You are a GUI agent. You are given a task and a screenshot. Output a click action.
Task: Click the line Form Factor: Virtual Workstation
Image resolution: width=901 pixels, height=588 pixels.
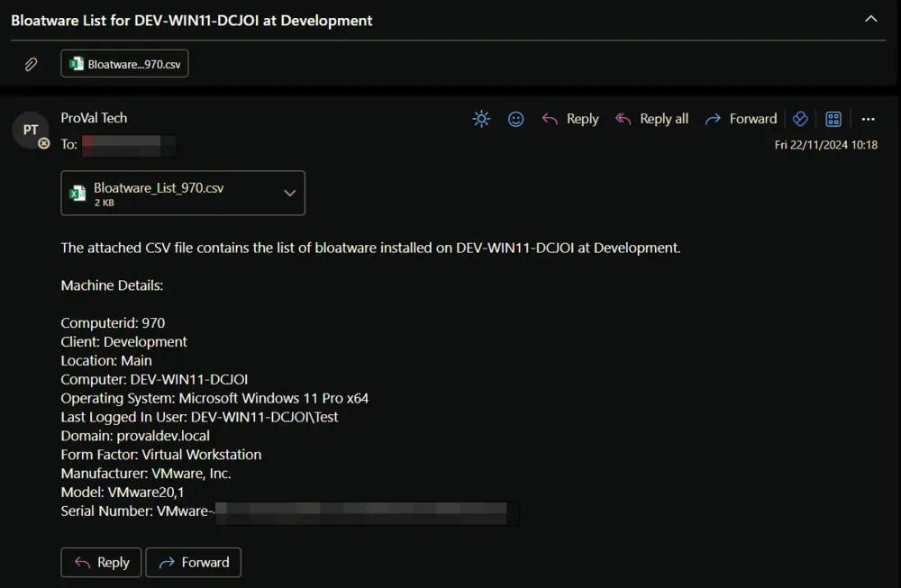tap(161, 455)
